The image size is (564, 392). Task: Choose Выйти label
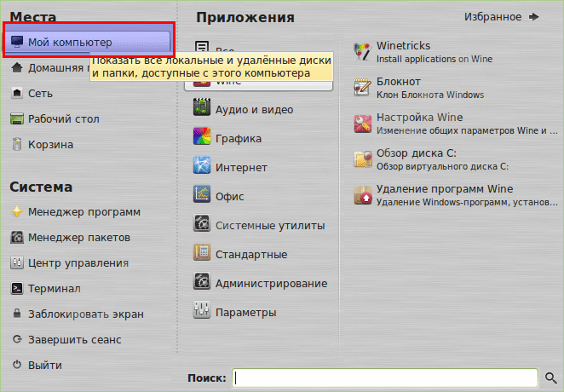tap(45, 366)
